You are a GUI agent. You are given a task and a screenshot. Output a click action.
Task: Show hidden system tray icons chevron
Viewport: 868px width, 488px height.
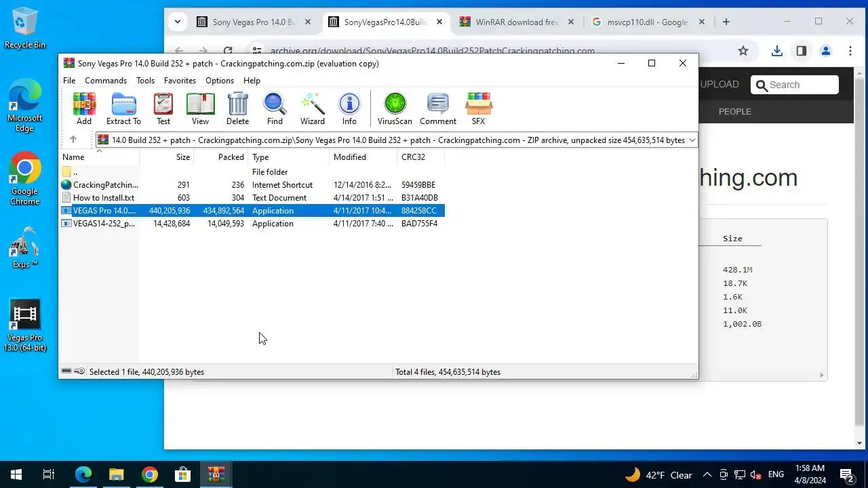[x=707, y=474]
